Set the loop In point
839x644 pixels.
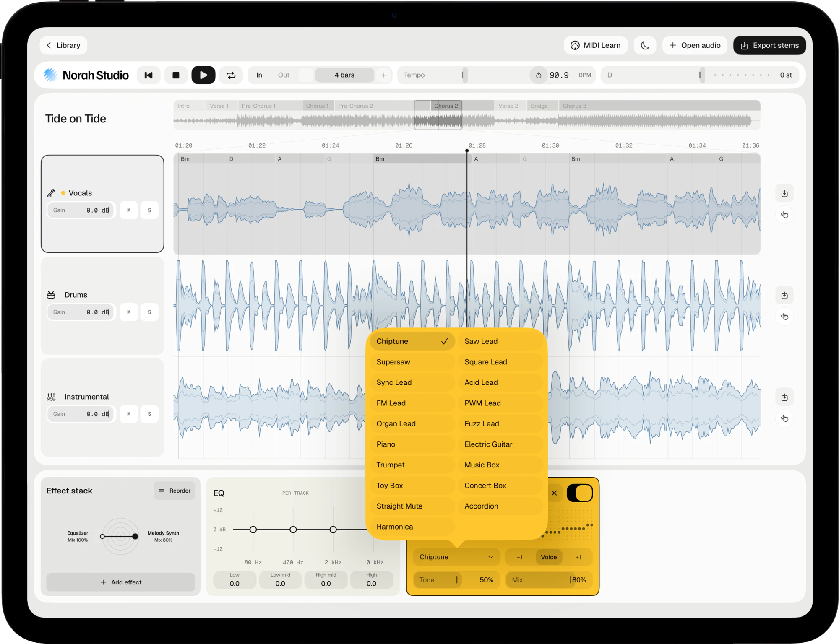pyautogui.click(x=259, y=75)
